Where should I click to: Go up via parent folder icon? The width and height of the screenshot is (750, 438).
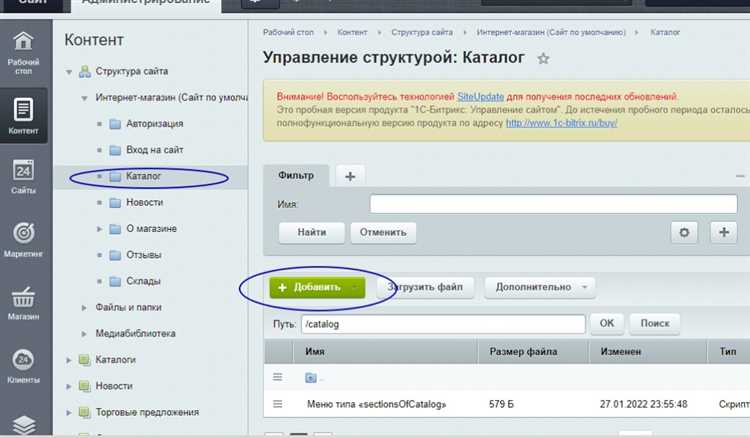[310, 378]
